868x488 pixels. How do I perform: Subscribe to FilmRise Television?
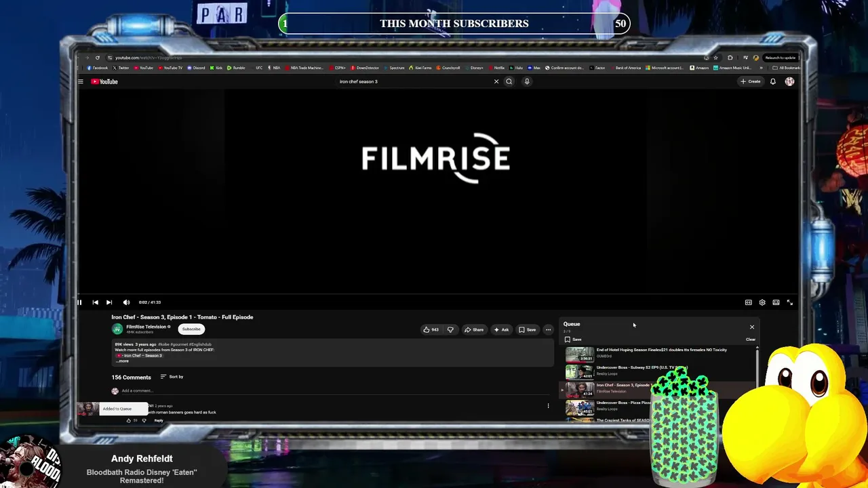[x=191, y=329]
